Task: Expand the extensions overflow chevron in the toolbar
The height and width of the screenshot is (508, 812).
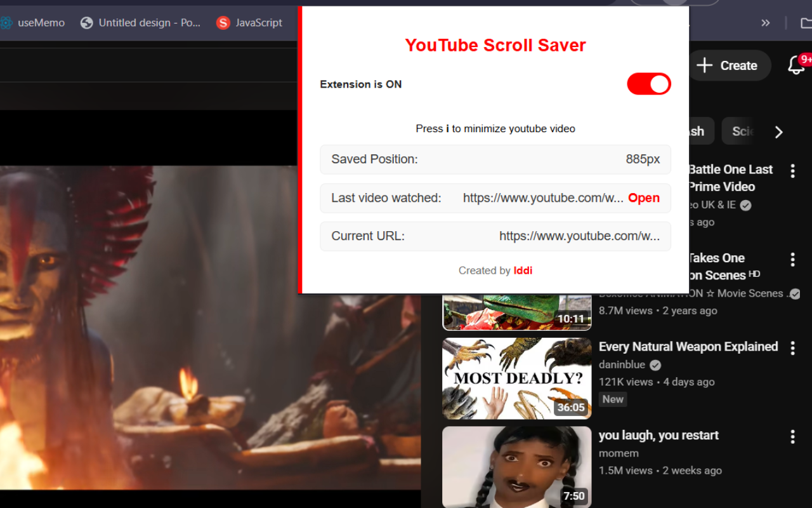Action: tap(766, 22)
